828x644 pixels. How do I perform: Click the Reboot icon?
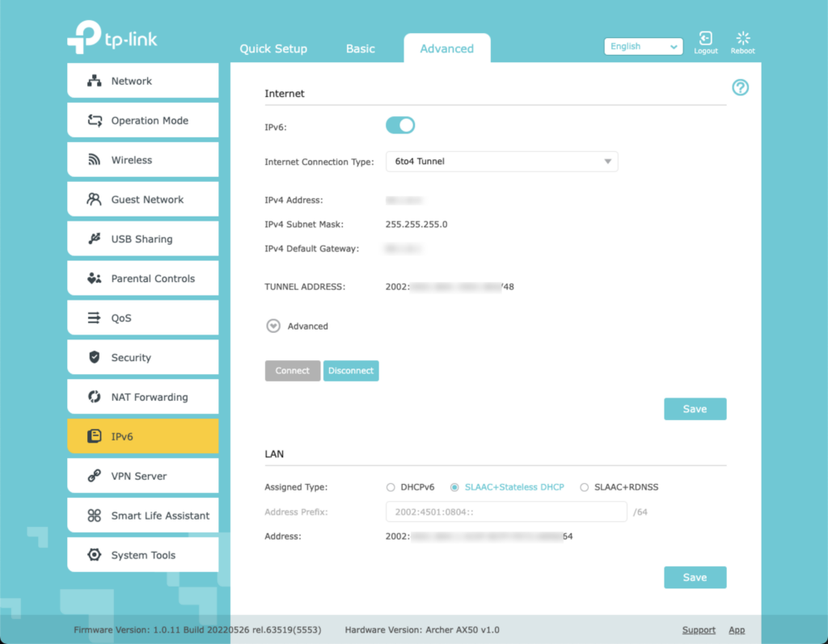tap(742, 39)
